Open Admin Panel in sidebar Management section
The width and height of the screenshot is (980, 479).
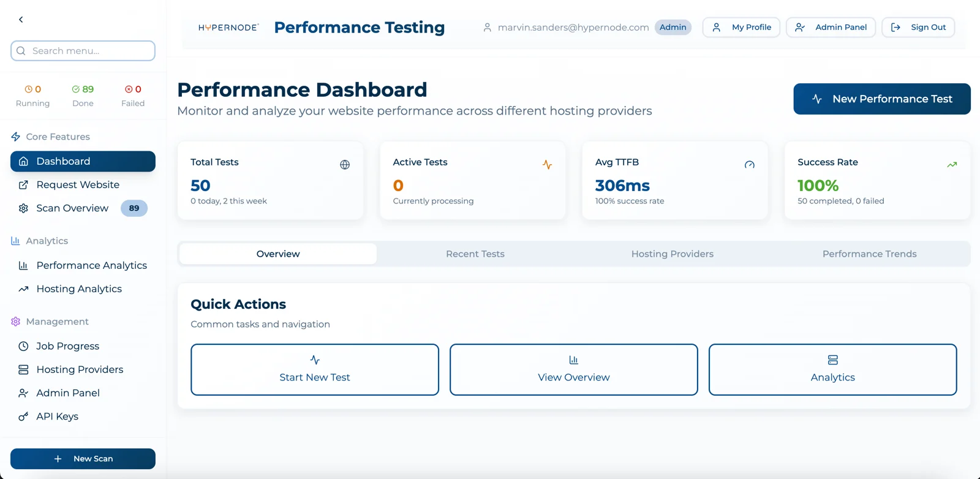tap(83, 393)
